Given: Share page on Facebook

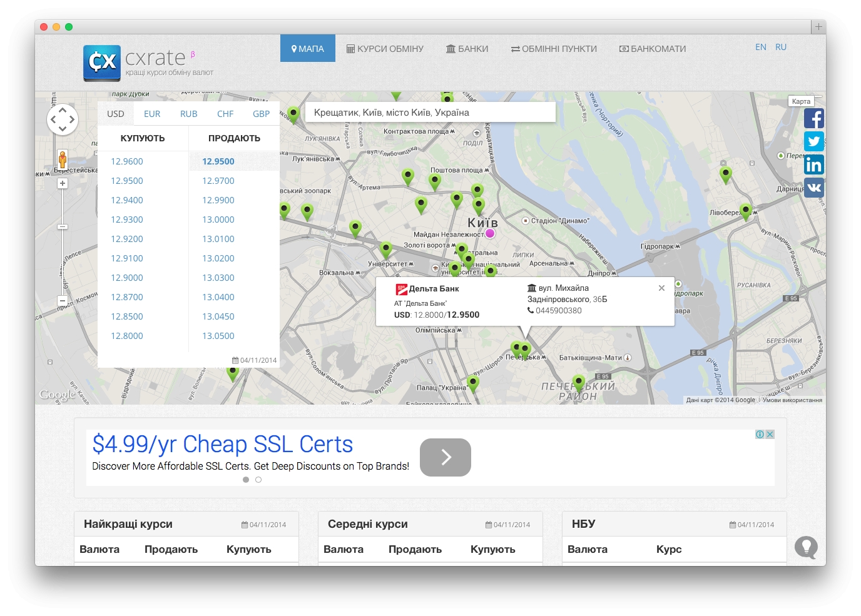Looking at the screenshot, I should (813, 118).
